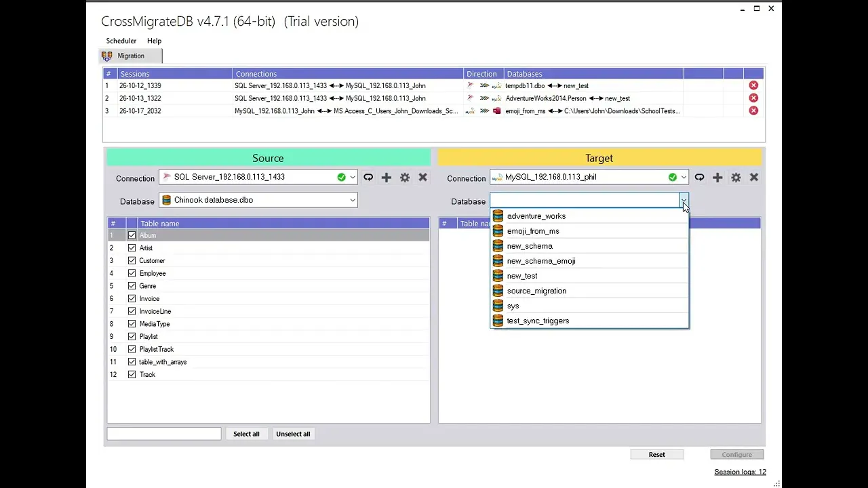
Task: Open Source connection settings gear
Action: 405,177
